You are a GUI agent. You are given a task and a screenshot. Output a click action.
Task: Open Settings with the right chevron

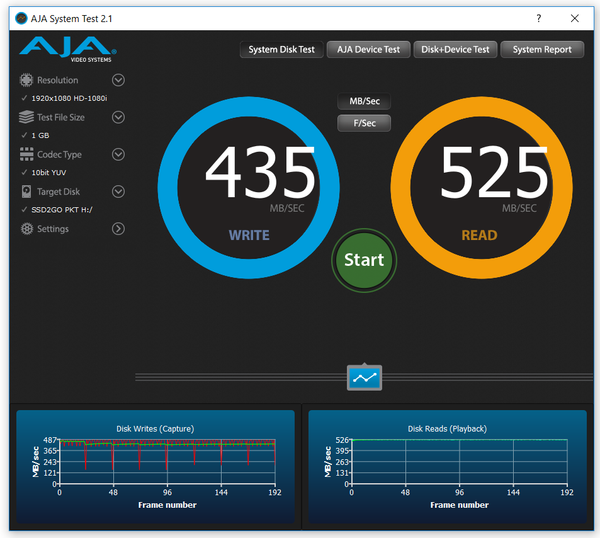pyautogui.click(x=118, y=228)
